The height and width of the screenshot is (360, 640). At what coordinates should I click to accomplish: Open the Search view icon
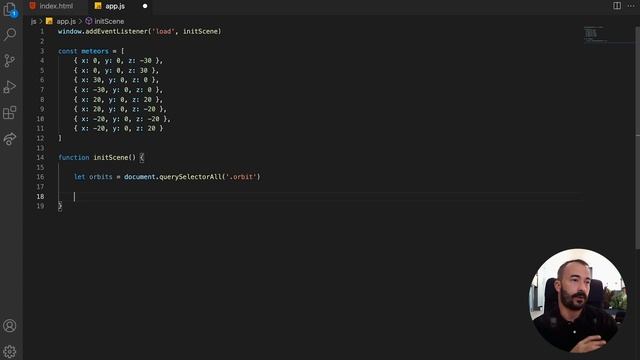(x=10, y=34)
